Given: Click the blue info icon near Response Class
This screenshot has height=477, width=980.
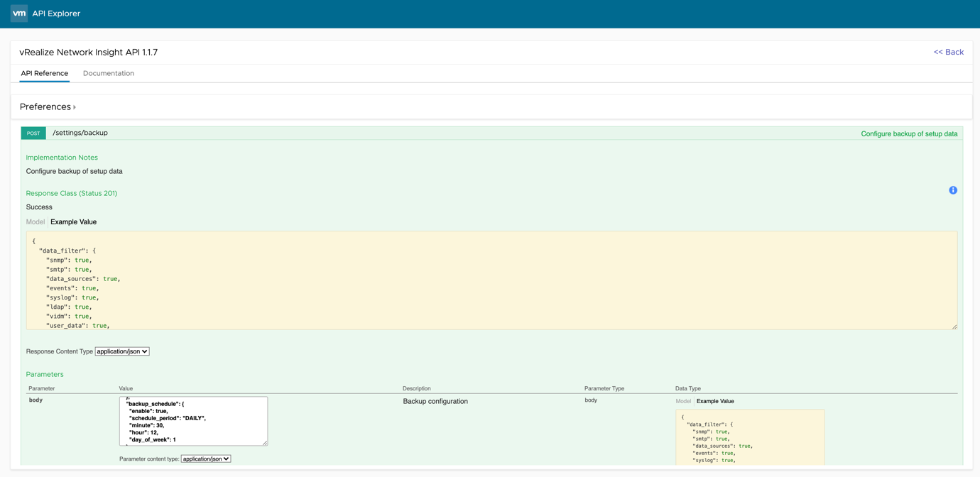Looking at the screenshot, I should pyautogui.click(x=953, y=190).
